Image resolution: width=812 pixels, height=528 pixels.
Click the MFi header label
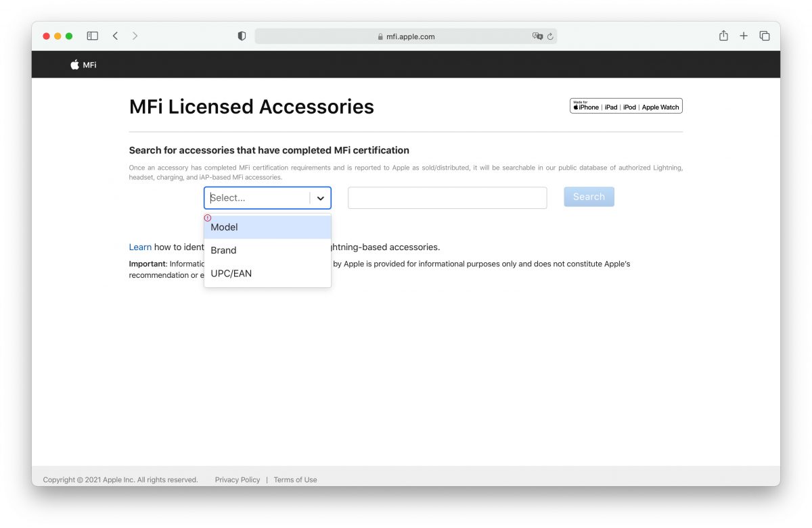[x=89, y=65]
